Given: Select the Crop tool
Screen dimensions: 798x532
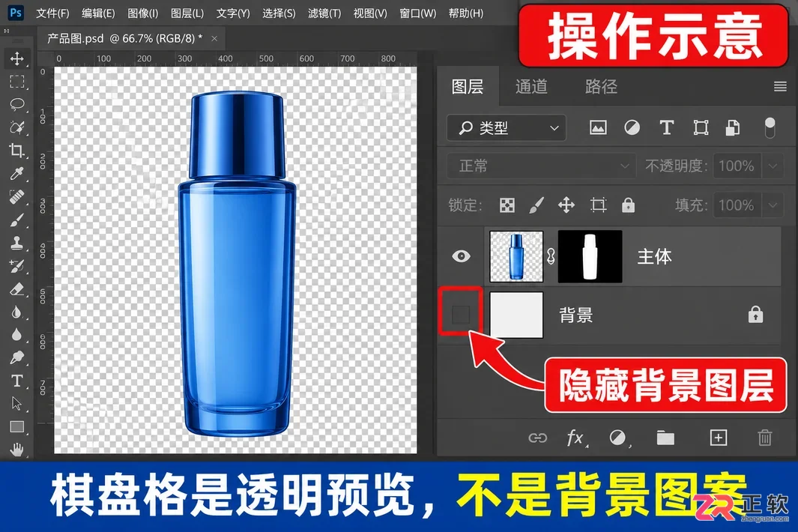Looking at the screenshot, I should click(x=16, y=150).
